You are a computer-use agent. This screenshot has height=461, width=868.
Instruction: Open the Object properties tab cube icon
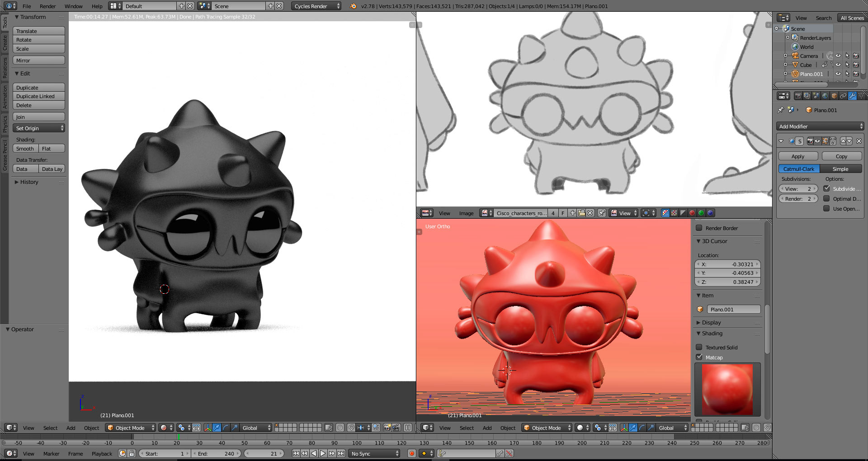[x=834, y=96]
